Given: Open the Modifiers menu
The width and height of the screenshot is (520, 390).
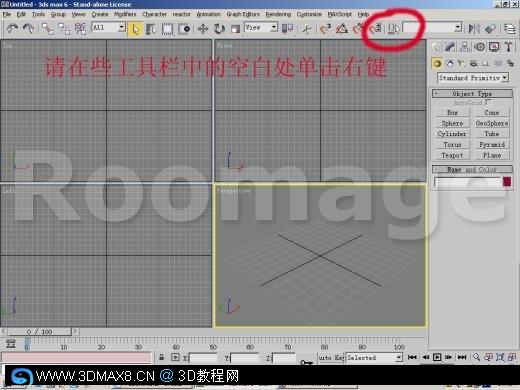Looking at the screenshot, I should [125, 14].
